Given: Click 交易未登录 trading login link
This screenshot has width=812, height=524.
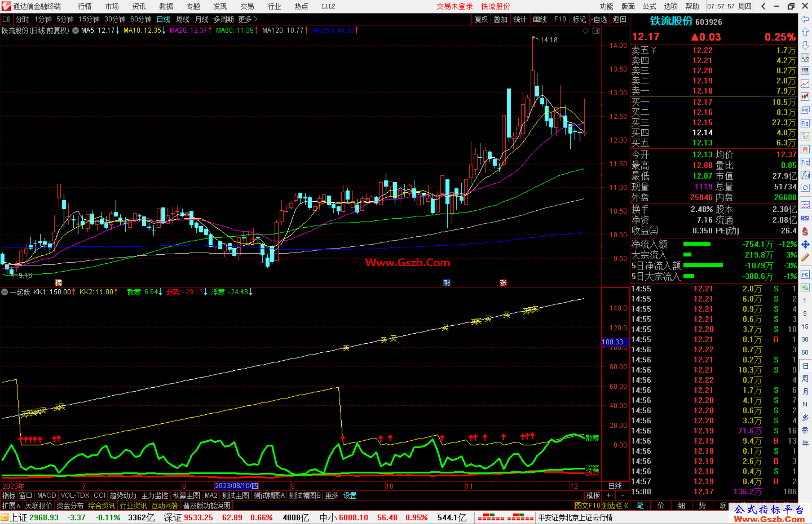Looking at the screenshot, I should coord(454,6).
